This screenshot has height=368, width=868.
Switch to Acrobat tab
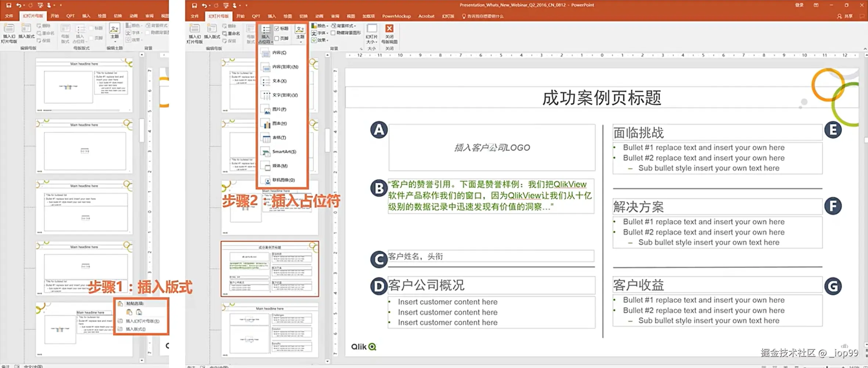coord(426,16)
